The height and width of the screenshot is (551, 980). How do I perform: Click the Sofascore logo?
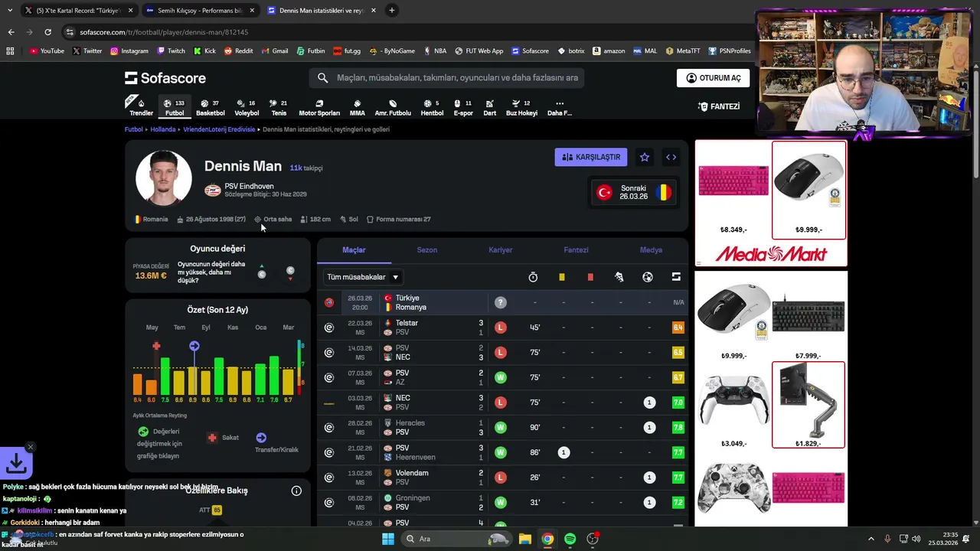(165, 78)
